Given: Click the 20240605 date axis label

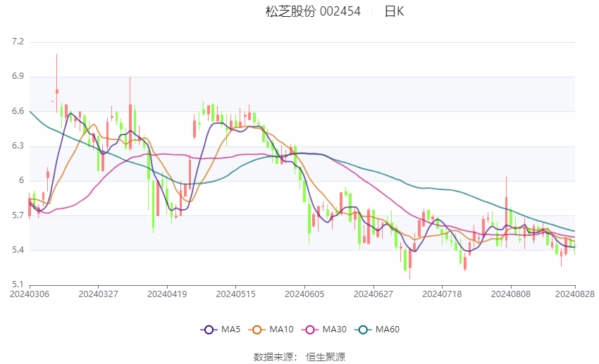Looking at the screenshot, I should [304, 294].
